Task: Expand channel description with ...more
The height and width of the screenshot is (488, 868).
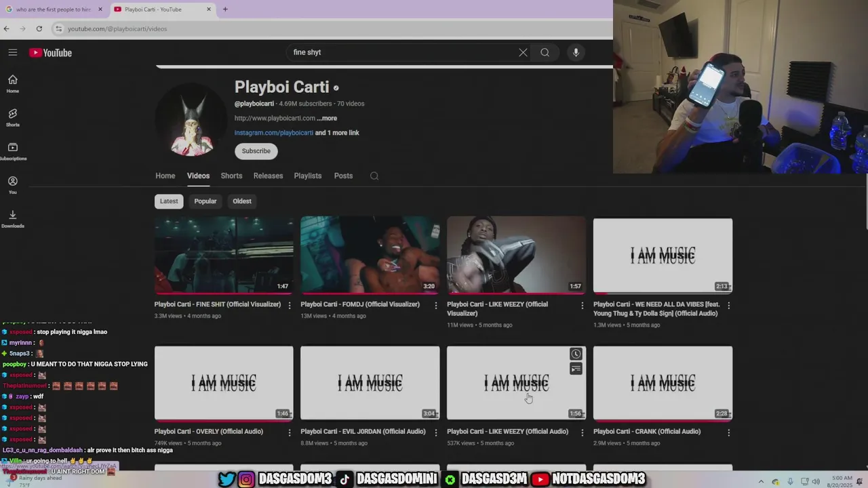Action: pyautogui.click(x=327, y=118)
